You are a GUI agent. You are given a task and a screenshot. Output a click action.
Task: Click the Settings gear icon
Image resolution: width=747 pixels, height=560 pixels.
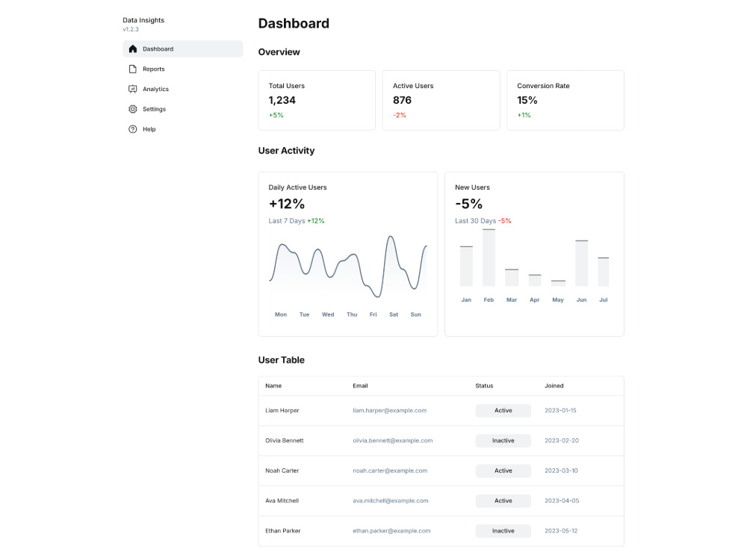(132, 109)
